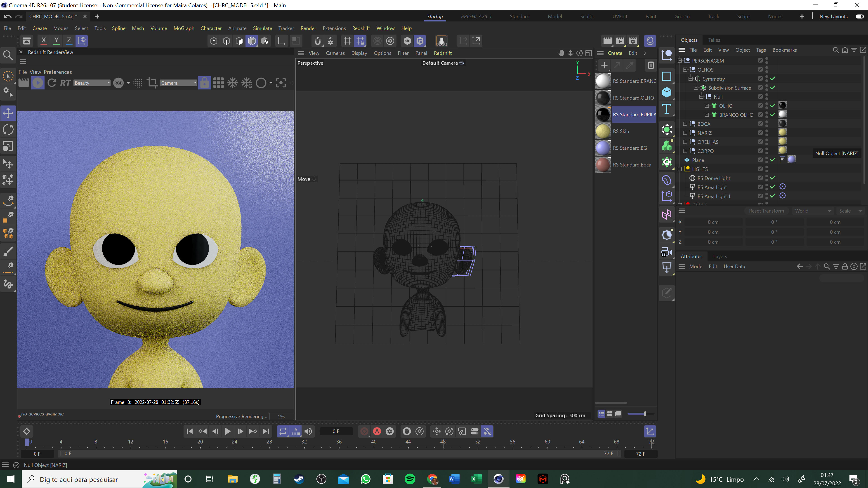868x488 pixels.
Task: Open the Beauty AOV dropdown
Action: coord(92,83)
